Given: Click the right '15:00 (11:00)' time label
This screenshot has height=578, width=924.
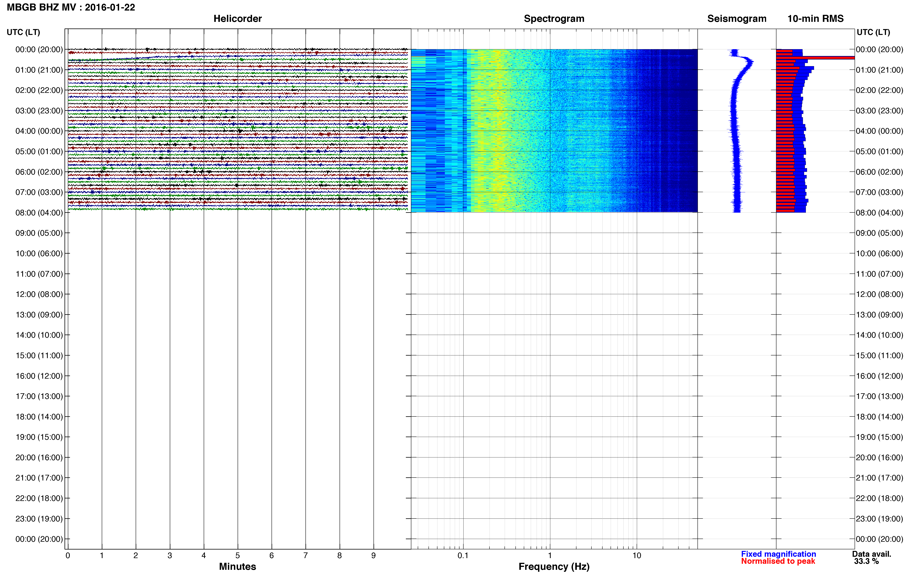Looking at the screenshot, I should 879,355.
